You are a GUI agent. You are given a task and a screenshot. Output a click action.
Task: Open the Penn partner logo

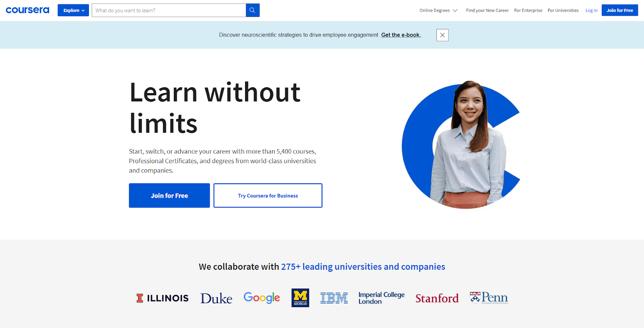489,298
